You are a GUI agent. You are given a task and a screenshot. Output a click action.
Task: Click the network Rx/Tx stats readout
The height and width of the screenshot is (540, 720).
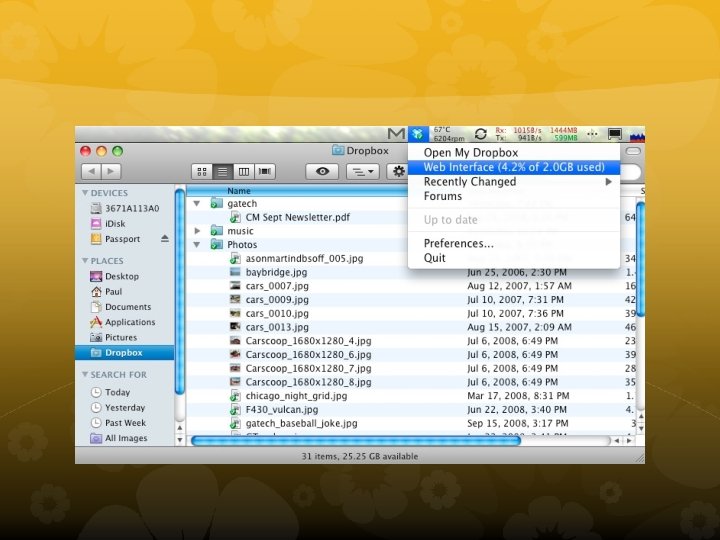tap(536, 134)
